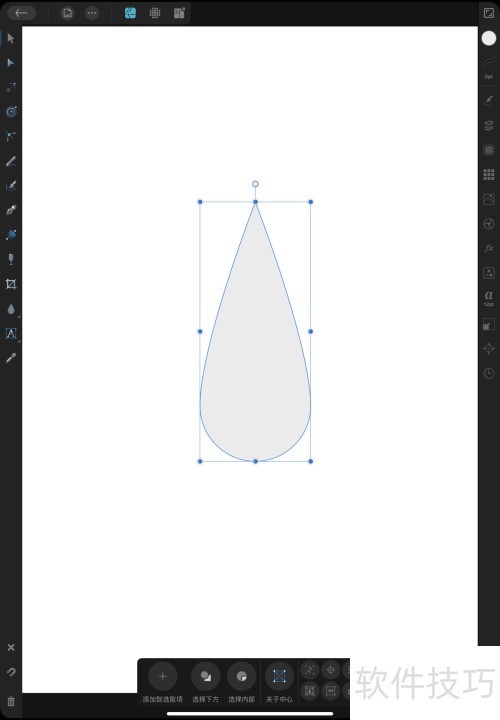Select the Move tool arrow
Viewport: 500px width, 720px height.
[11, 39]
